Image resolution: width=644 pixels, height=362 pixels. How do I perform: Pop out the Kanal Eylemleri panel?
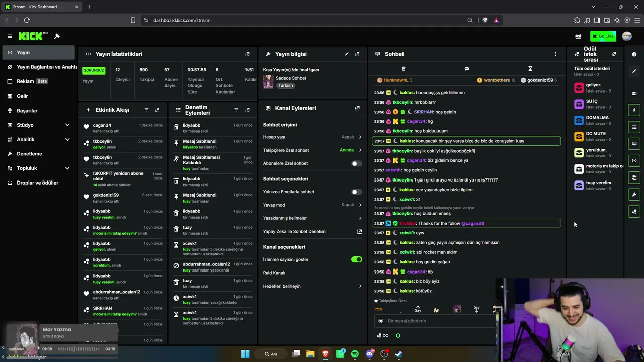357,108
